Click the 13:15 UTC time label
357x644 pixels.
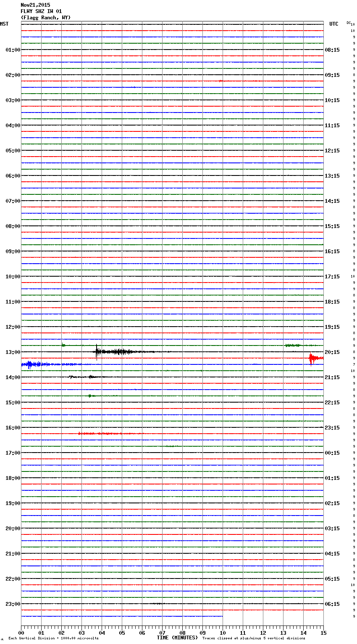click(332, 176)
